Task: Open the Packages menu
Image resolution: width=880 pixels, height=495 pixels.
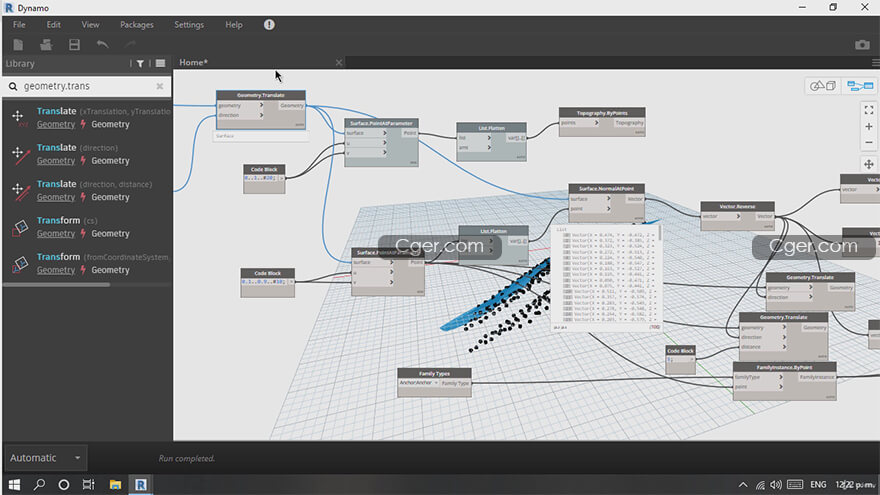Action: coord(137,24)
